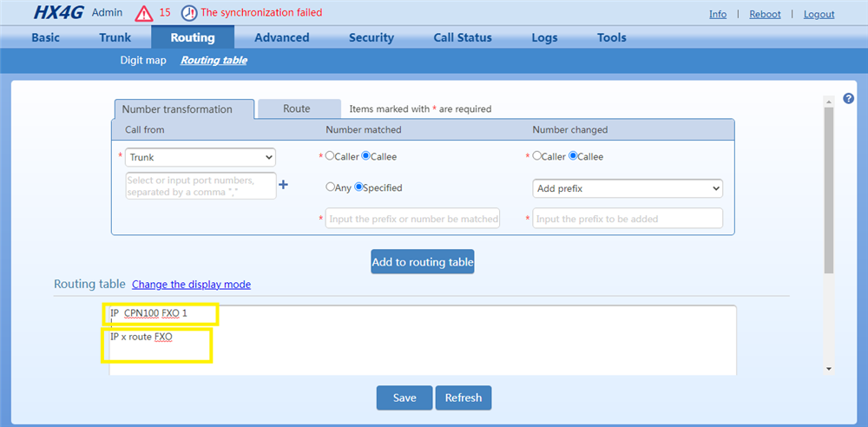
Task: Click the plus icon beside port numbers field
Action: tap(283, 185)
